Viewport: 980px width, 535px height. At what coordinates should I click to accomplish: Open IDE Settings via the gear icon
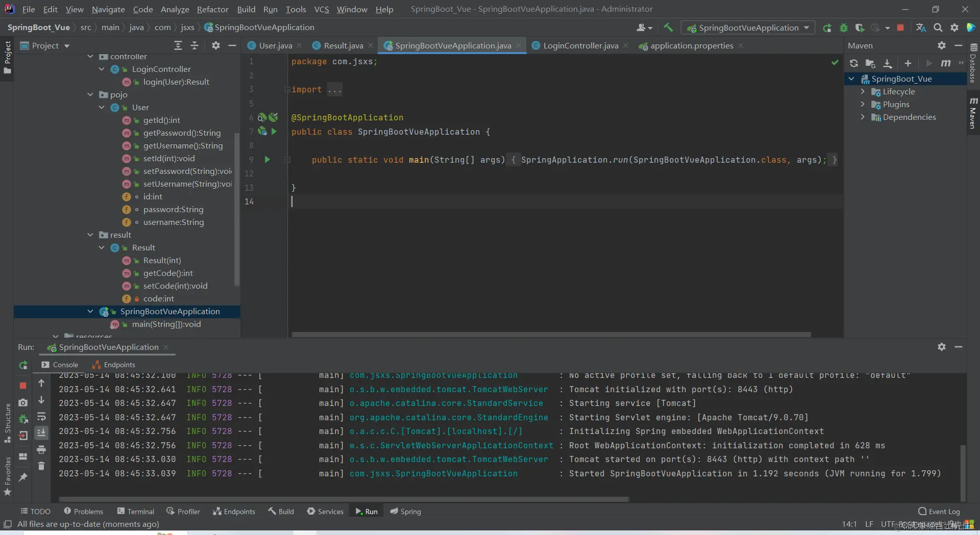click(954, 28)
